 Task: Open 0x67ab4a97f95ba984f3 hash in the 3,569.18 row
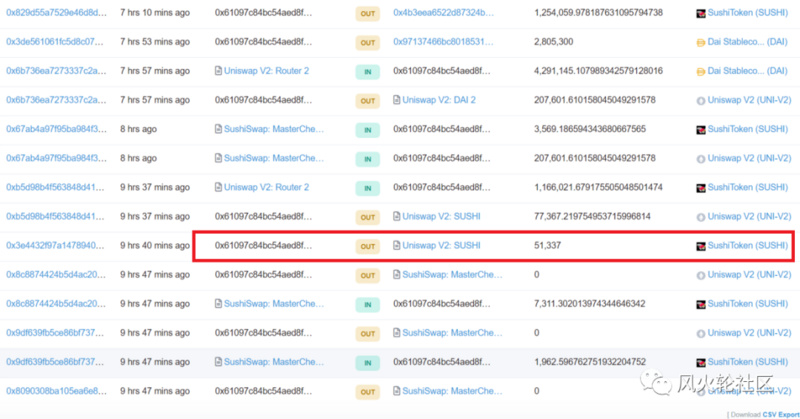(x=56, y=129)
